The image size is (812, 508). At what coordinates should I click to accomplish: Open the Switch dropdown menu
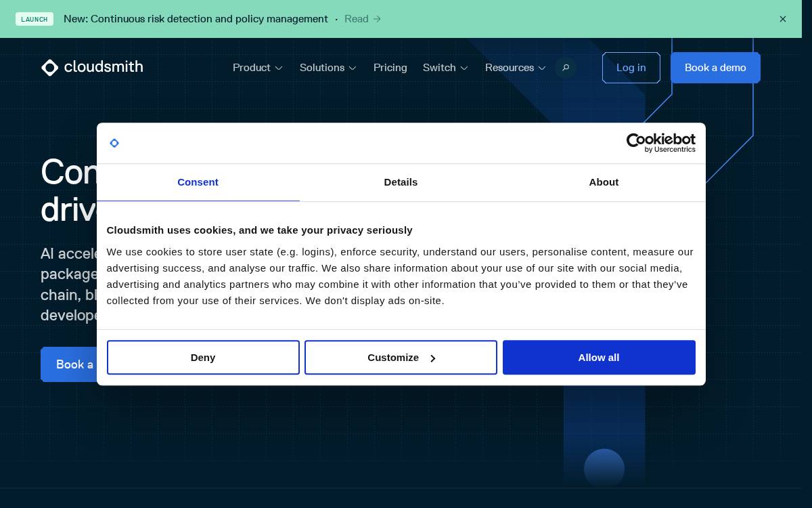pyautogui.click(x=445, y=68)
